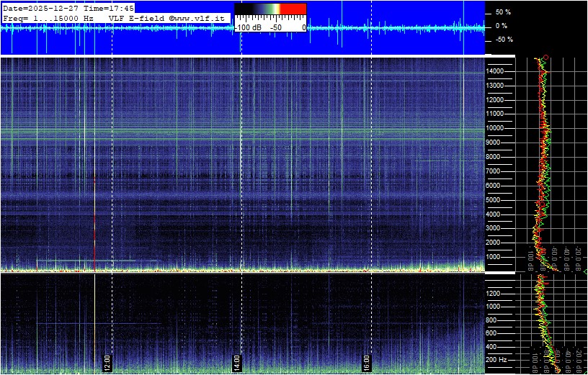The image size is (588, 375).
Task: Click the 14:00 time marker
Action: point(237,361)
